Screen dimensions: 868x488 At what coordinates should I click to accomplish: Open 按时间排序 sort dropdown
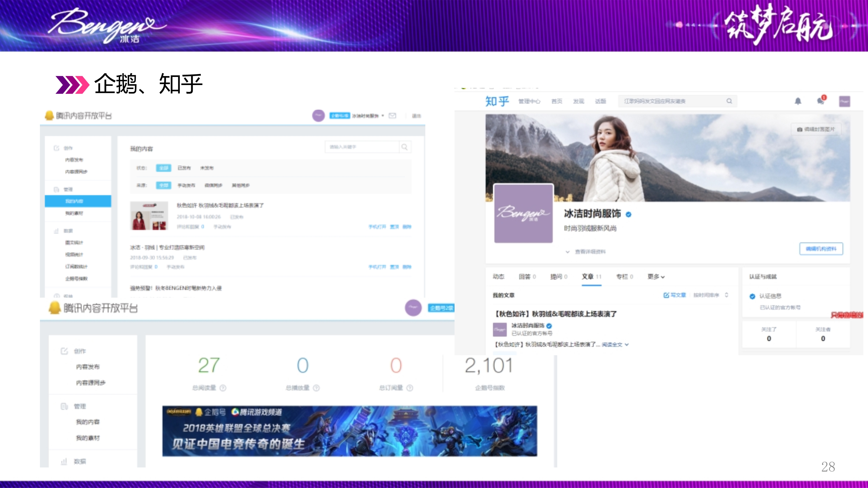(x=711, y=295)
